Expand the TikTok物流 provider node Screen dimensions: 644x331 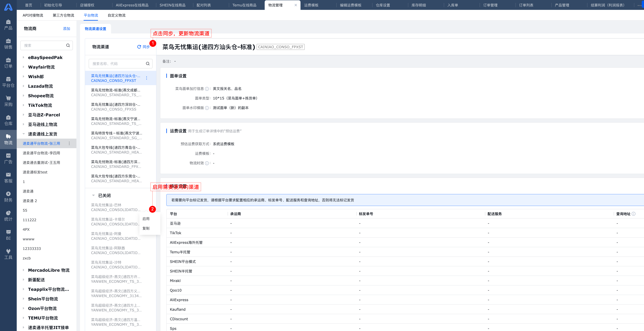(23, 105)
